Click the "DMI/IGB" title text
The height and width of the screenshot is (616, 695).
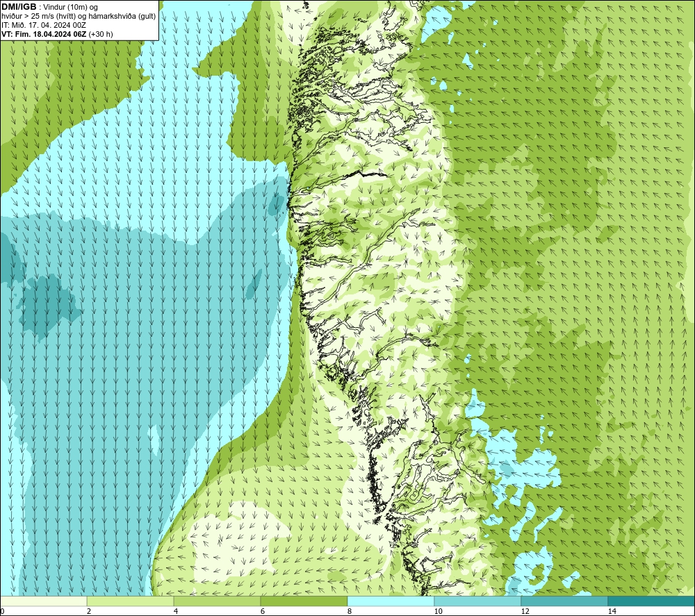click(19, 7)
